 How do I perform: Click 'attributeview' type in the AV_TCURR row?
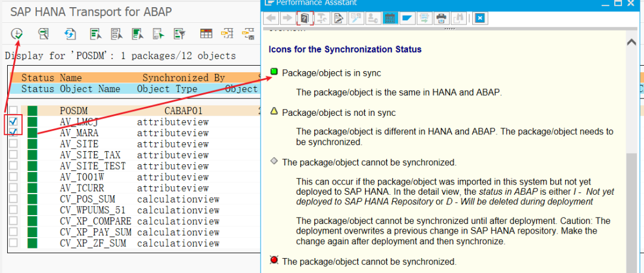173,188
